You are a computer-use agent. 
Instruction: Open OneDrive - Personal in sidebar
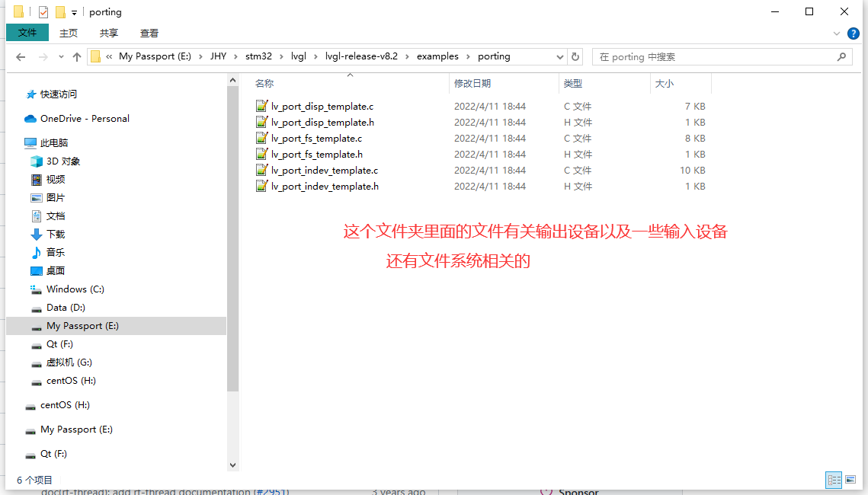click(x=85, y=118)
